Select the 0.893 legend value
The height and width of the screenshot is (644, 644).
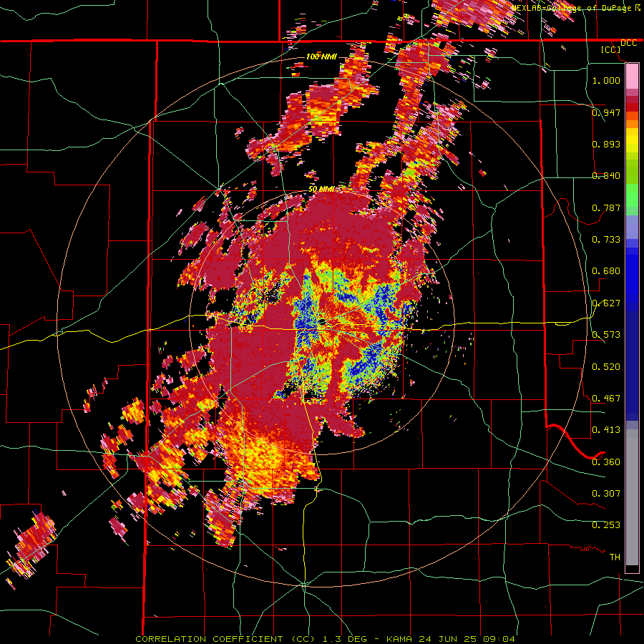(x=606, y=144)
